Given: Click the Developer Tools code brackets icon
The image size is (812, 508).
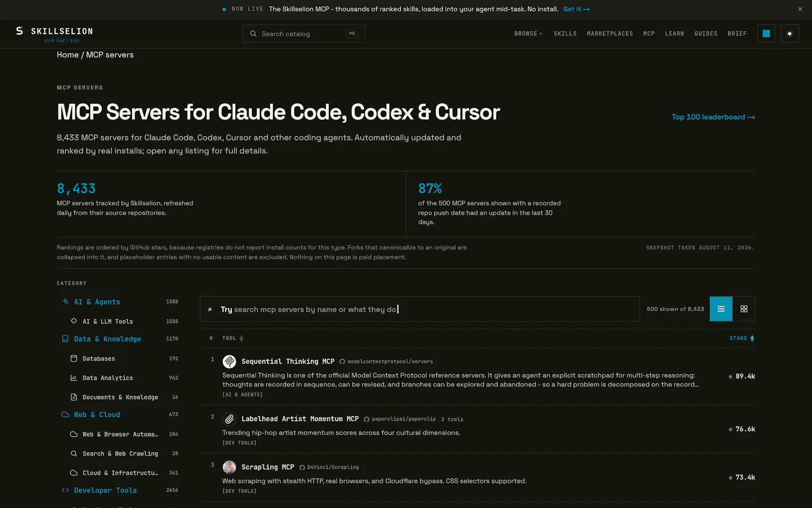Looking at the screenshot, I should tap(65, 490).
